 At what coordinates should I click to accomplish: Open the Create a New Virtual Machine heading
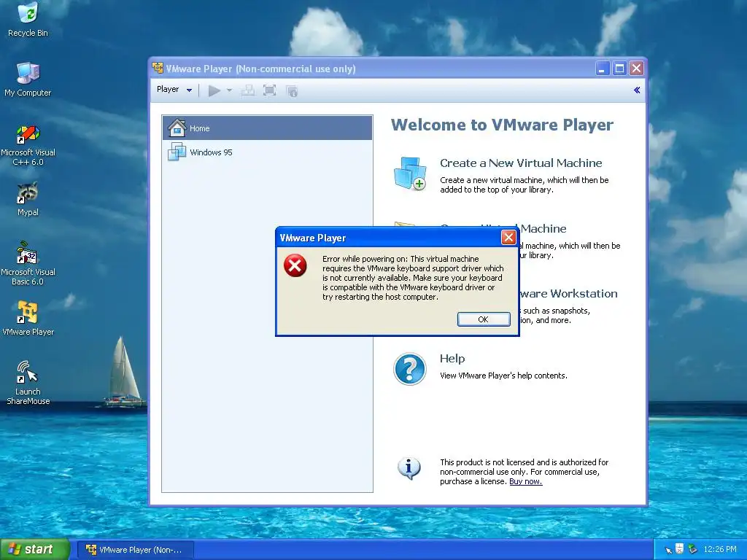pyautogui.click(x=521, y=163)
